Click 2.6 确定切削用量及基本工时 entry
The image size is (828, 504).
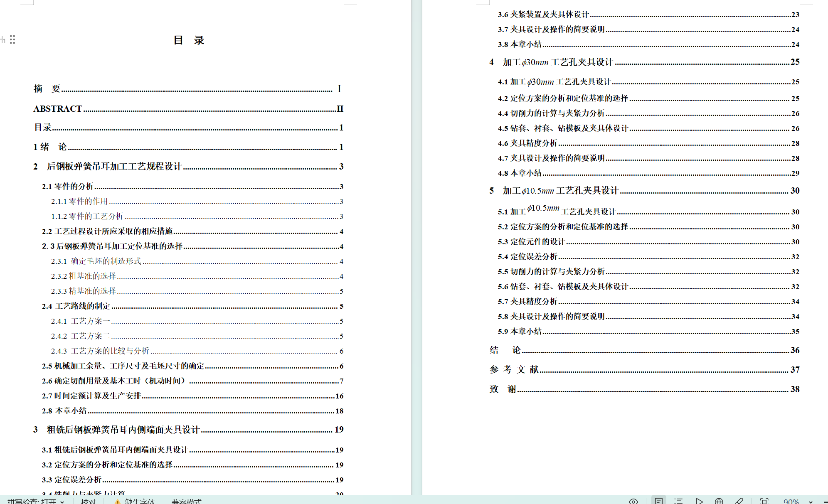point(192,381)
